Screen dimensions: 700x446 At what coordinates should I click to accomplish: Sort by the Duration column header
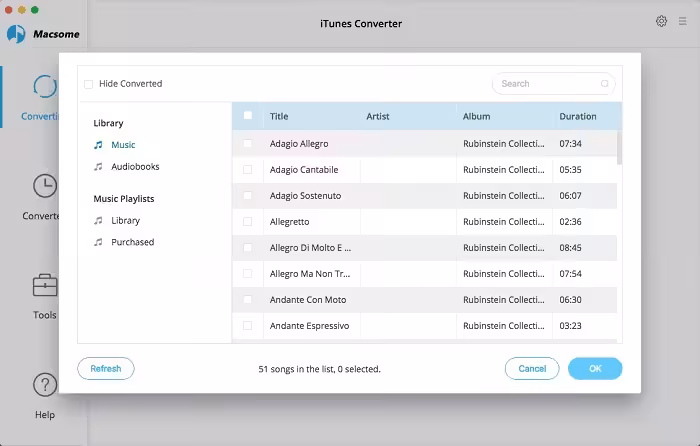578,117
